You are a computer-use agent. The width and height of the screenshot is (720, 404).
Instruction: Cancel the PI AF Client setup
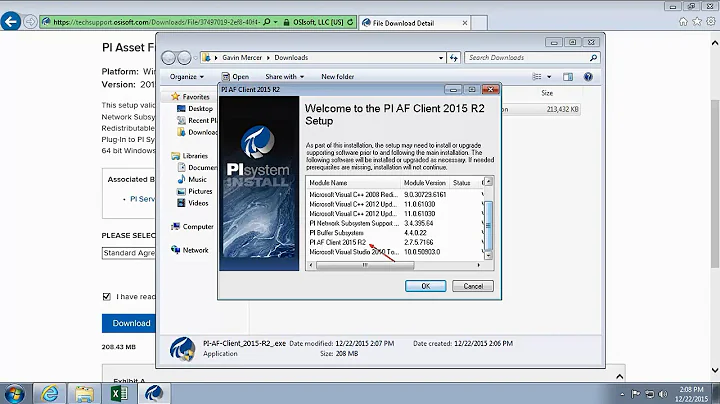tap(472, 286)
